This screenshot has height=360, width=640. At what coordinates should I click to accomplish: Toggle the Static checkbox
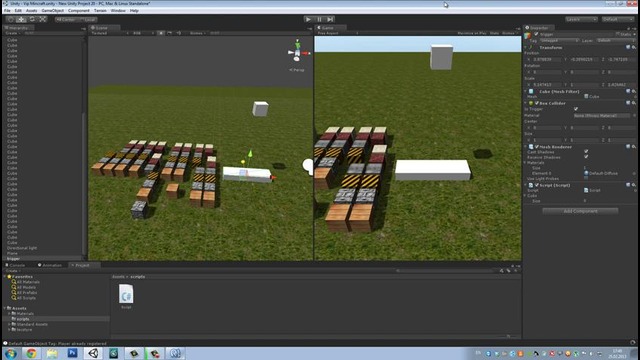coord(618,34)
